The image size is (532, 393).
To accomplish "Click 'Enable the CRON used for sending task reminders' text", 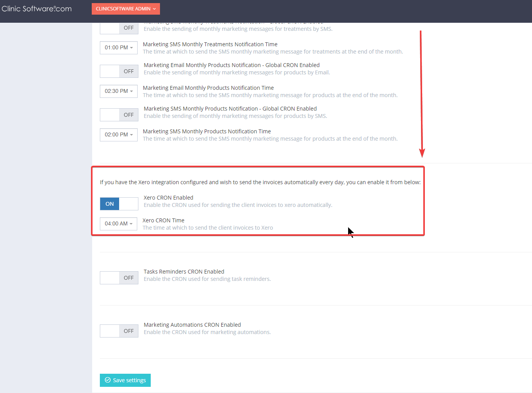I will pos(207,279).
